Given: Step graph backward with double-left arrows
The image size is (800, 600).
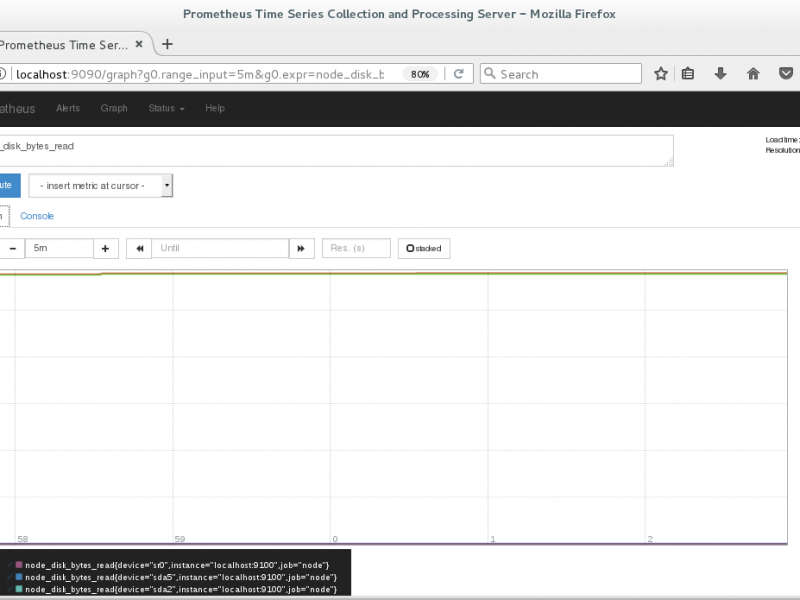Looking at the screenshot, I should (x=139, y=248).
